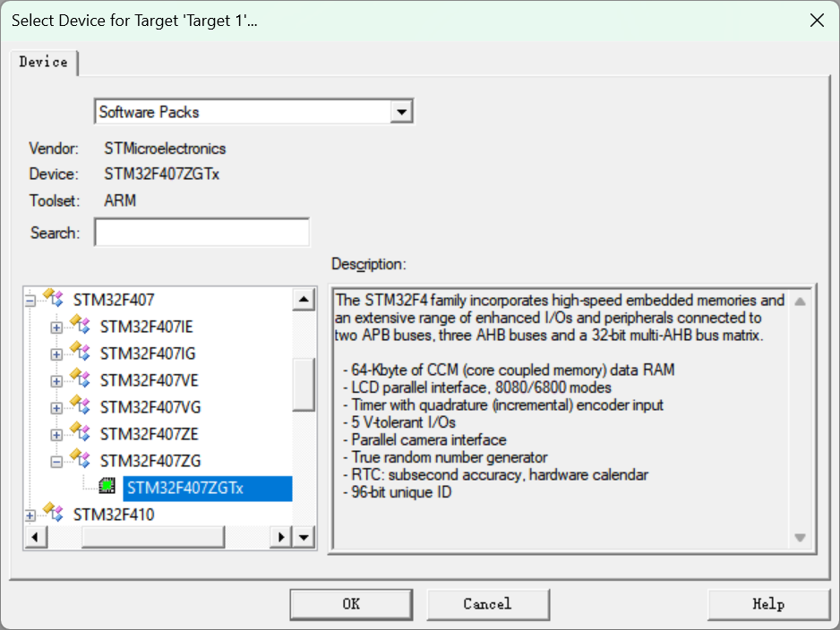Viewport: 840px width, 630px height.
Task: Expand the STM32F407IG node
Action: (56, 354)
